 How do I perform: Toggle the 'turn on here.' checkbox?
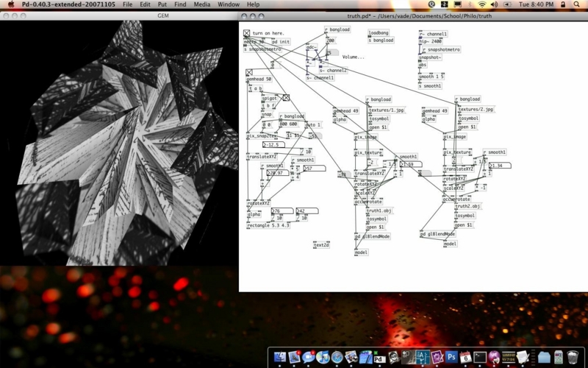[x=246, y=33]
